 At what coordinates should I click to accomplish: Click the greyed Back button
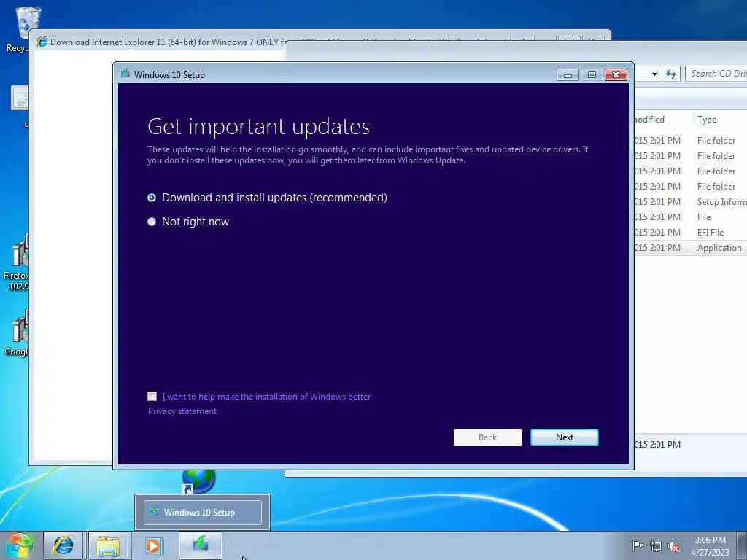point(487,437)
